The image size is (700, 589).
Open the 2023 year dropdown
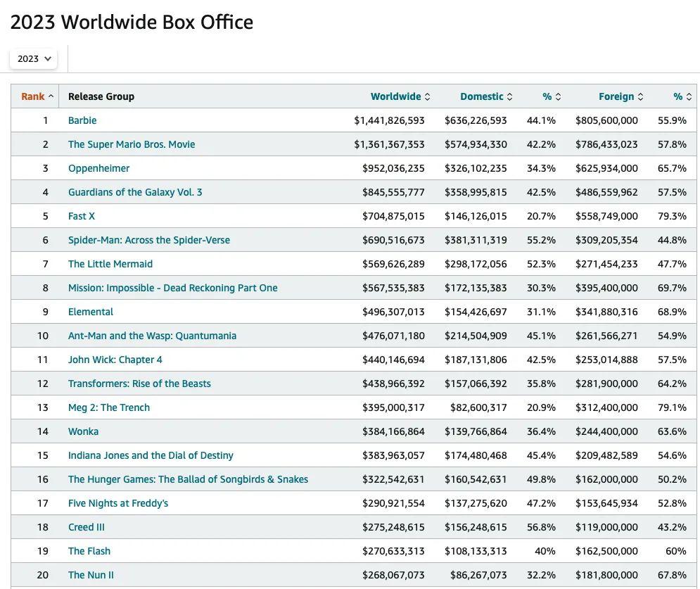(x=34, y=58)
